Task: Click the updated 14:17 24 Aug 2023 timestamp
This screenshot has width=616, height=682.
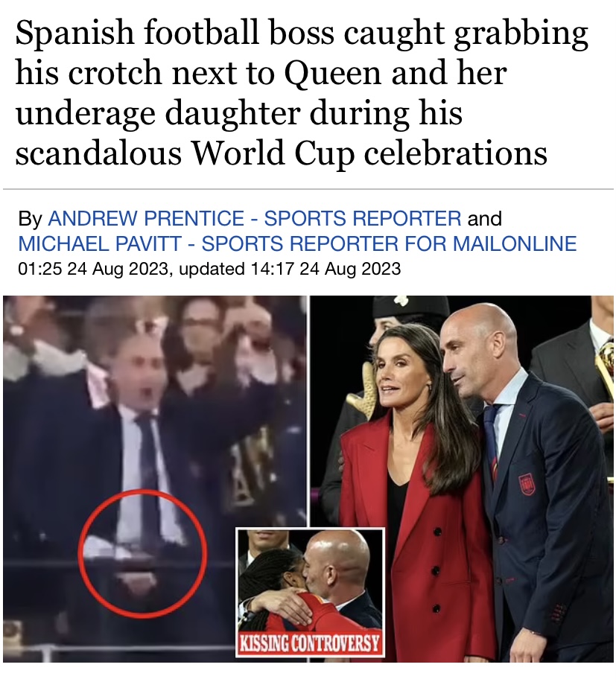Action: point(290,268)
